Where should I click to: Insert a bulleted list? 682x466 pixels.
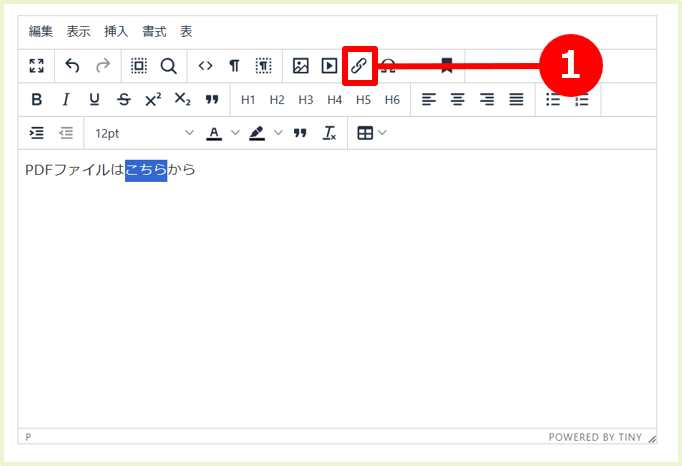553,100
